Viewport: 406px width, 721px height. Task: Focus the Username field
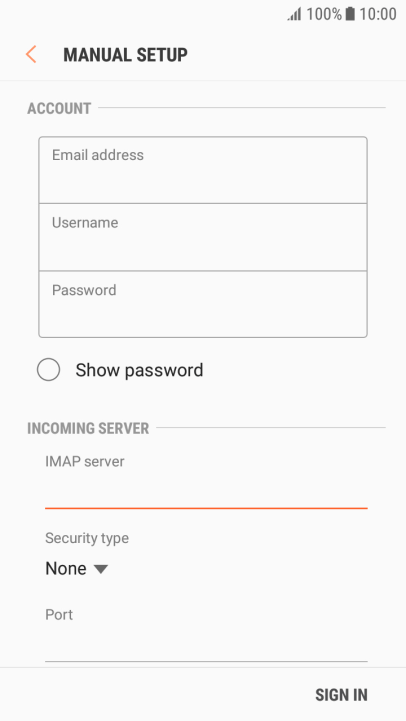pos(203,237)
